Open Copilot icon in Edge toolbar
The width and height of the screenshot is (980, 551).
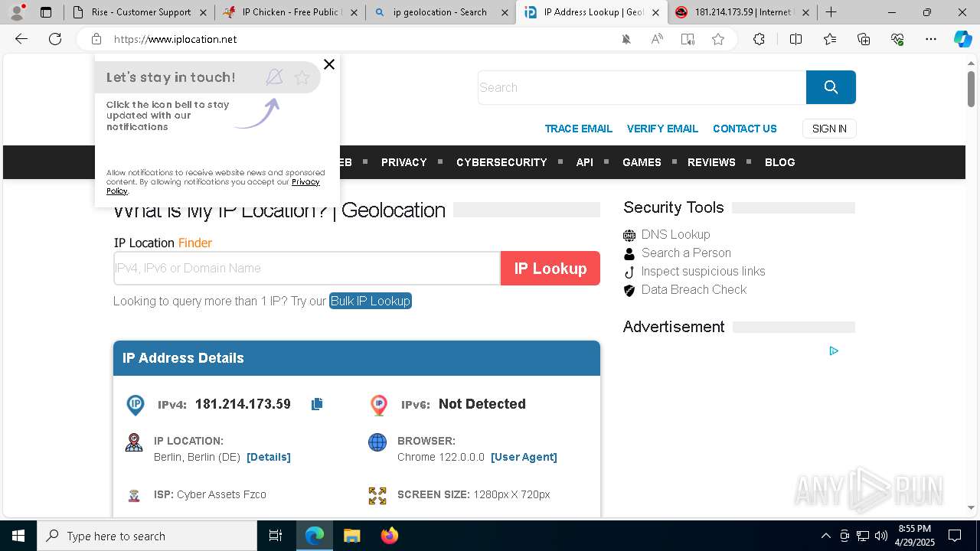pos(963,39)
